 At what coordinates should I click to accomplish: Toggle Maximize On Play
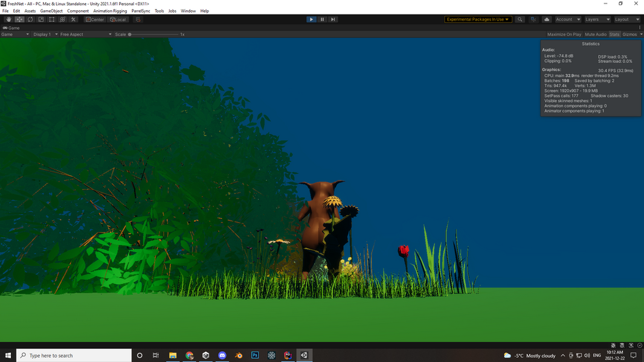(x=564, y=34)
